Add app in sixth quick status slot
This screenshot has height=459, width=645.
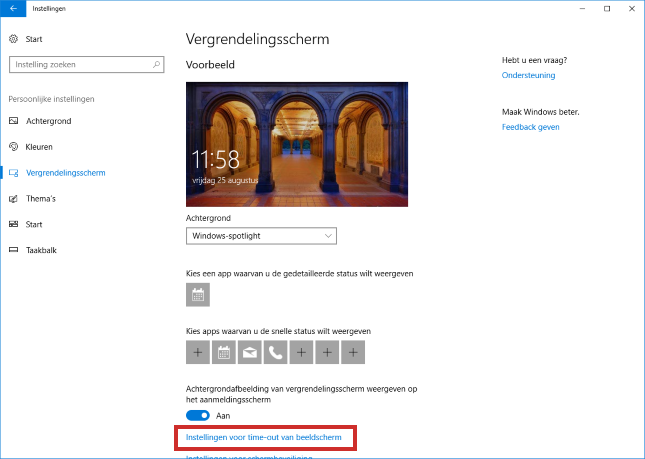point(327,352)
